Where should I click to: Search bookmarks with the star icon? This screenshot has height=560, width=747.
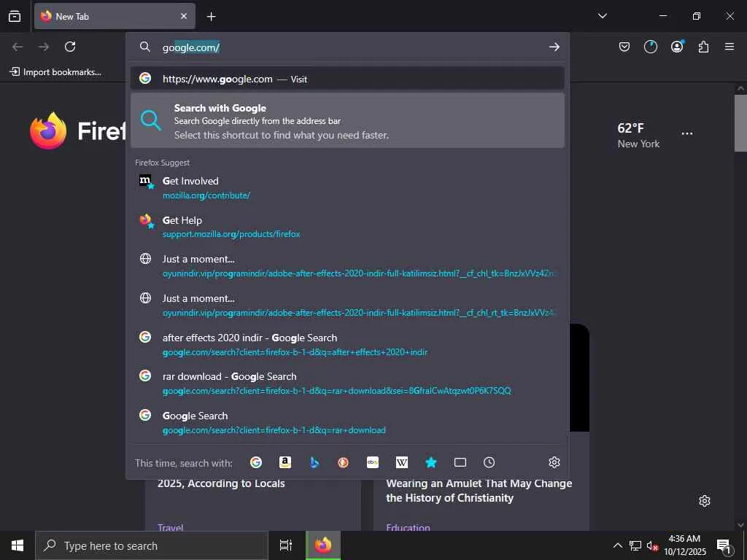430,462
